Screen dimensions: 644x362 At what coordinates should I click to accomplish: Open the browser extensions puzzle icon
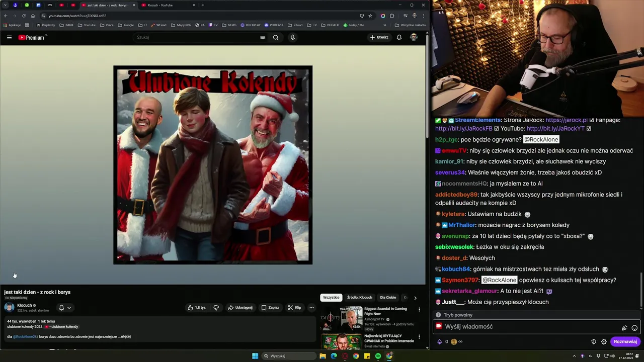392,16
